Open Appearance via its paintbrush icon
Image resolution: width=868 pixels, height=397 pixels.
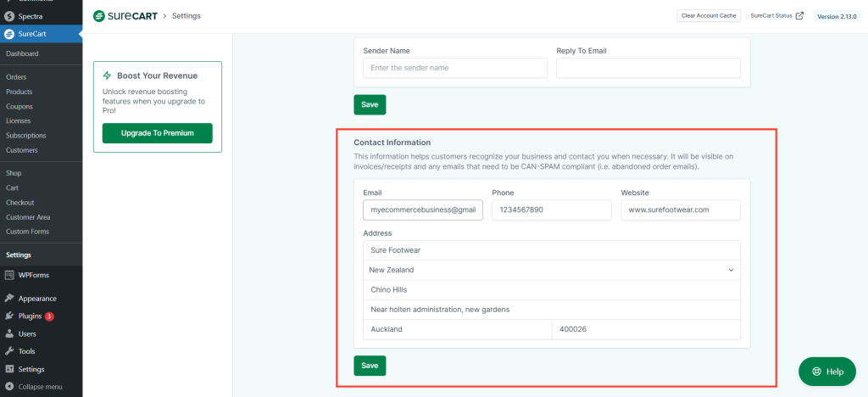point(8,299)
